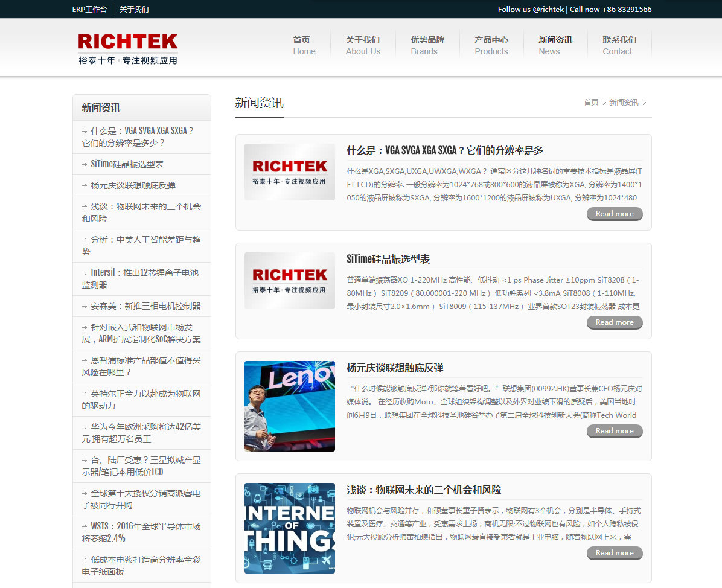Viewport: 722px width, 588px height.
Task: Open sidebar item SiTime硅晶振选型表
Action: click(142, 164)
